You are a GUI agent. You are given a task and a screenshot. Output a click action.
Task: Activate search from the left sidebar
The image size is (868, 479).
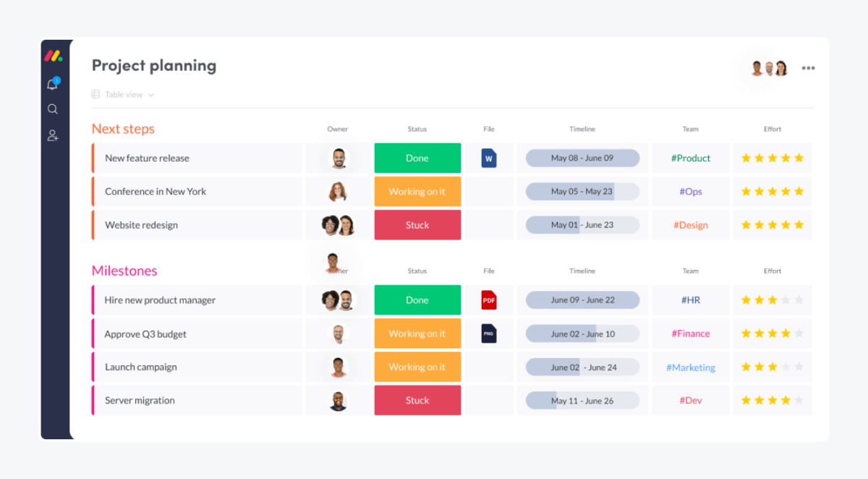pos(52,109)
